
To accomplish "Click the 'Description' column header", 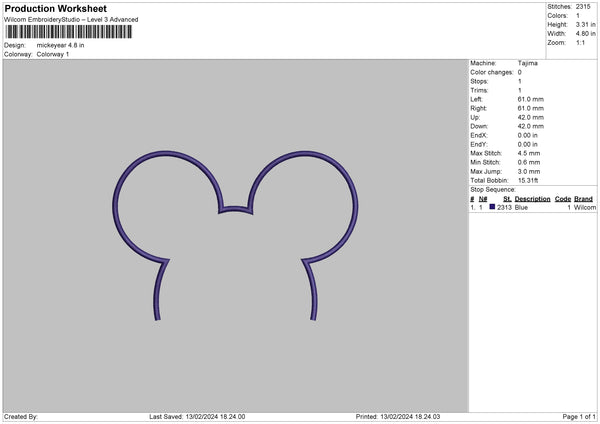I will 532,199.
